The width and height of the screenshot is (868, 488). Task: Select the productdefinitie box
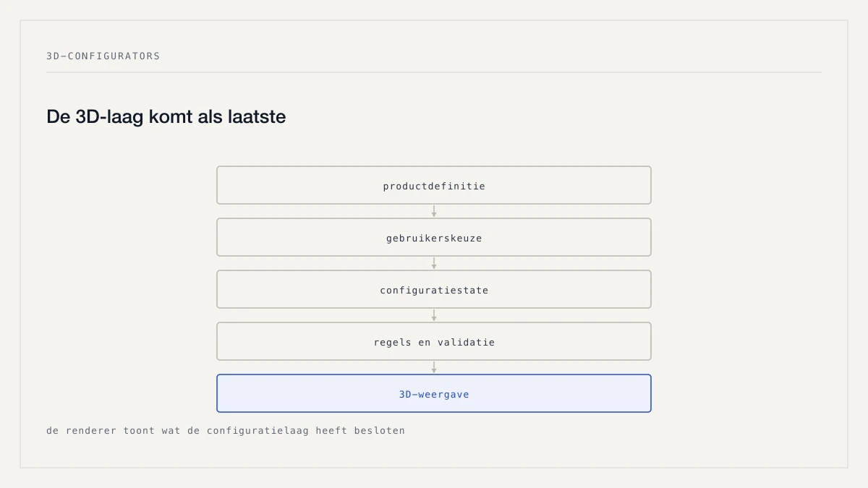(x=434, y=185)
